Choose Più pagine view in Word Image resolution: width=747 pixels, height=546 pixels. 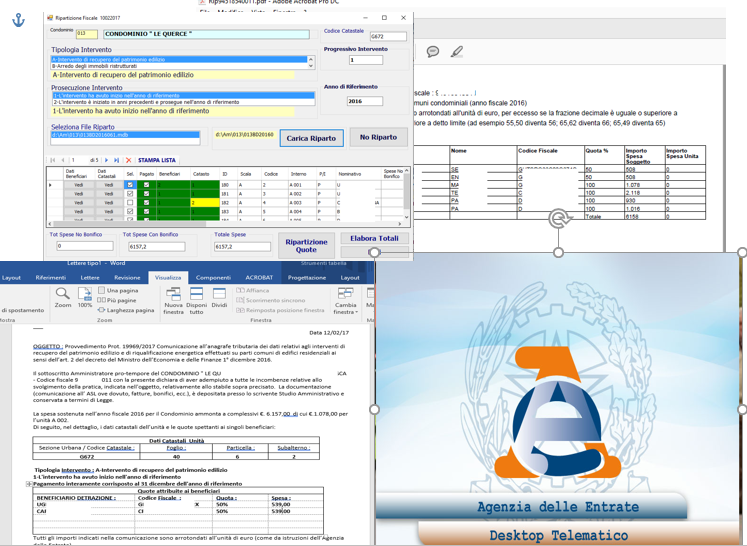click(x=117, y=300)
